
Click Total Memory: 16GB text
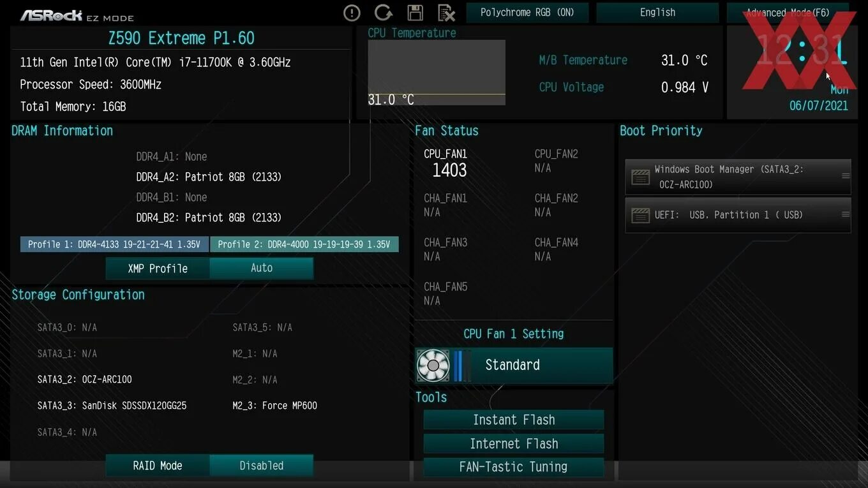[x=73, y=107]
